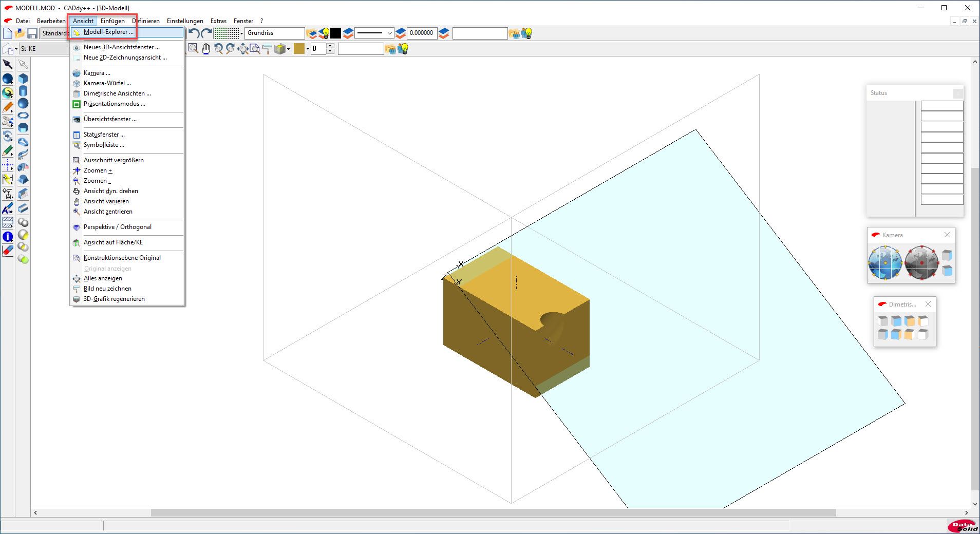Select the blue dotted crosshair tool

(8, 165)
